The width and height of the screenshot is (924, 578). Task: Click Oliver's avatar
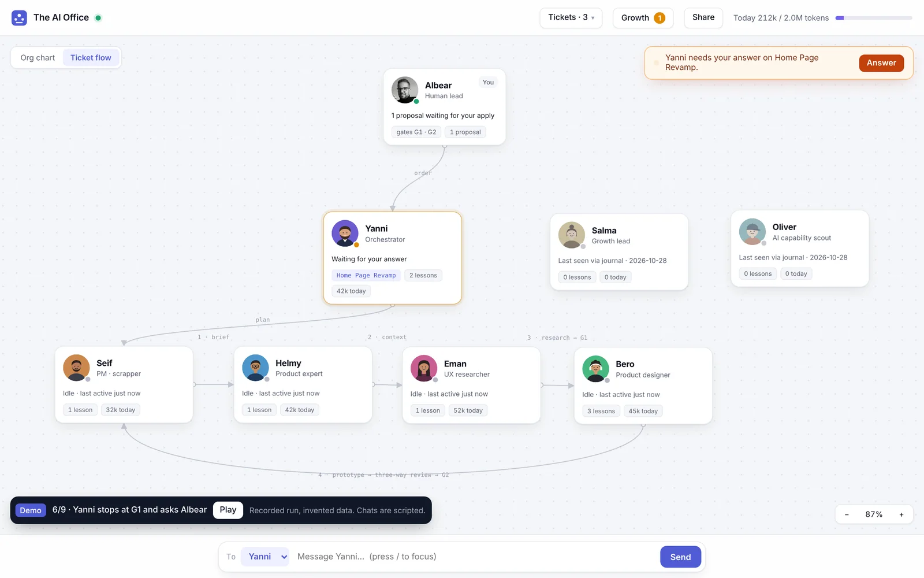point(752,232)
